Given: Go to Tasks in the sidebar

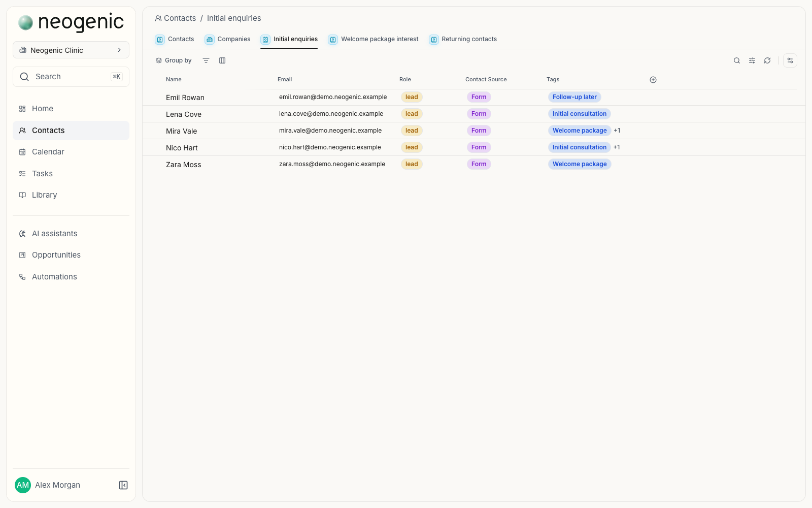Looking at the screenshot, I should tap(71, 174).
